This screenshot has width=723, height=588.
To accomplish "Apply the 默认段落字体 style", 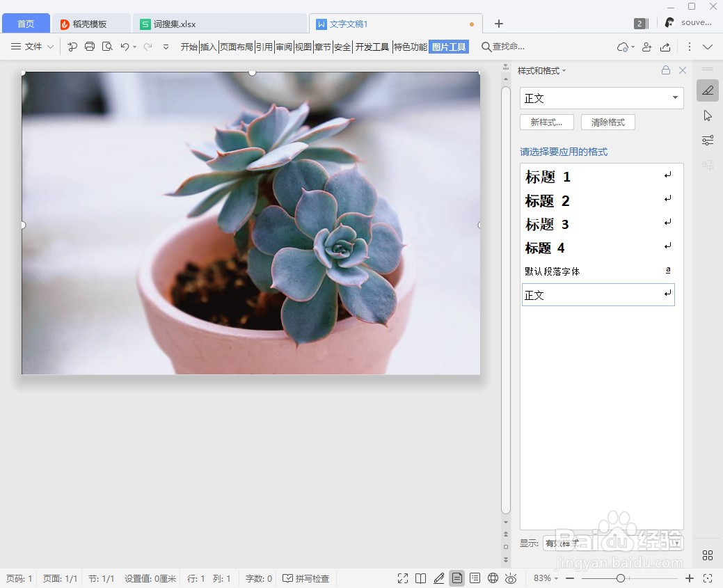I will tap(598, 271).
